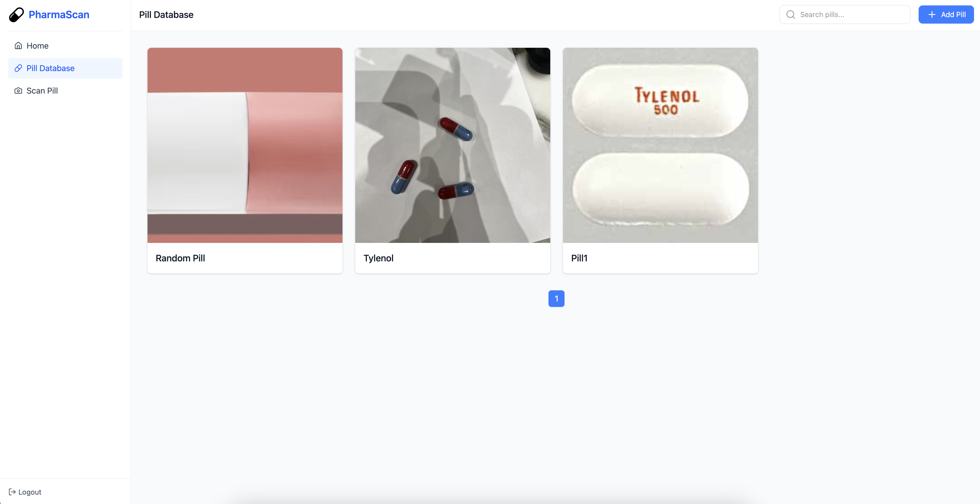Click the PharmaScan brand title
980x504 pixels.
59,15
